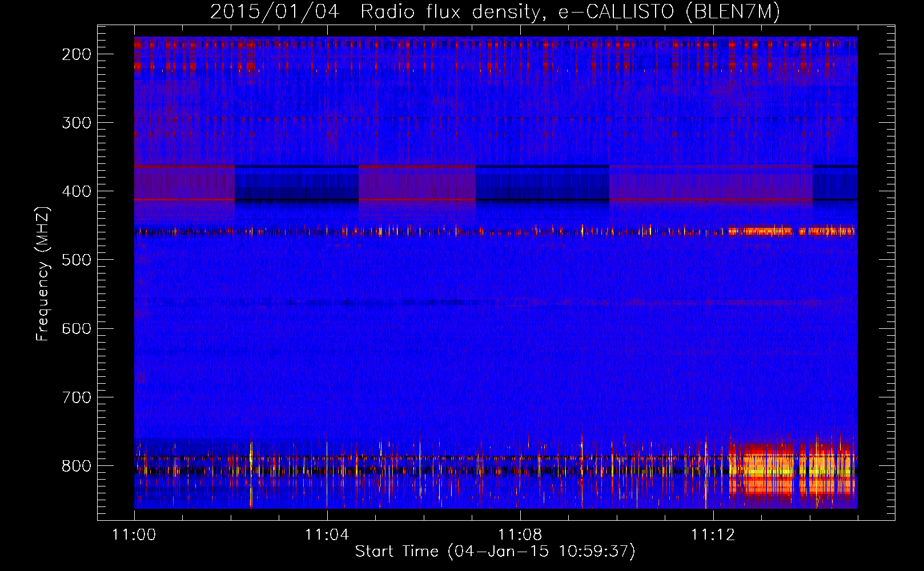Image resolution: width=924 pixels, height=571 pixels.
Task: Click the 11:12 time tick label
Action: (x=713, y=535)
